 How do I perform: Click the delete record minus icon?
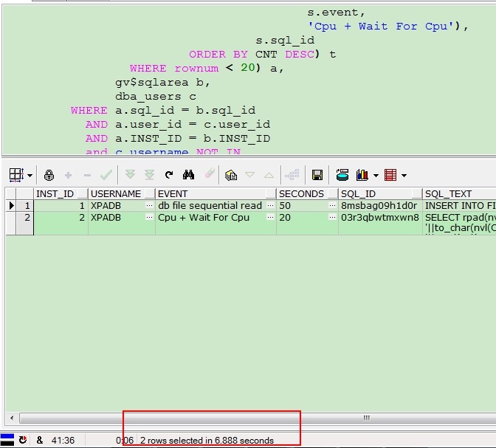point(87,175)
